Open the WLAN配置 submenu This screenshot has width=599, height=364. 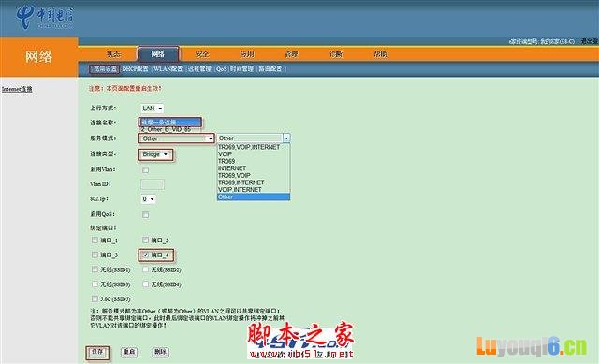[x=168, y=69]
